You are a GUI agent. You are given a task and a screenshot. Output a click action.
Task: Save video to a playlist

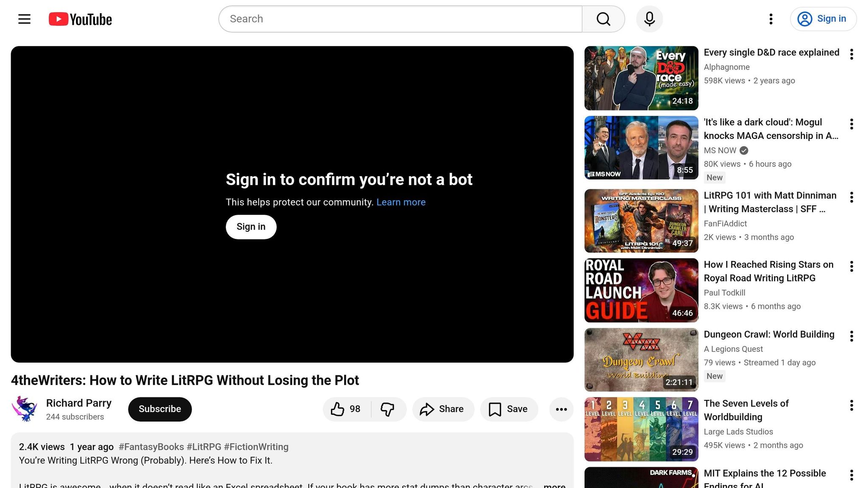click(x=509, y=409)
